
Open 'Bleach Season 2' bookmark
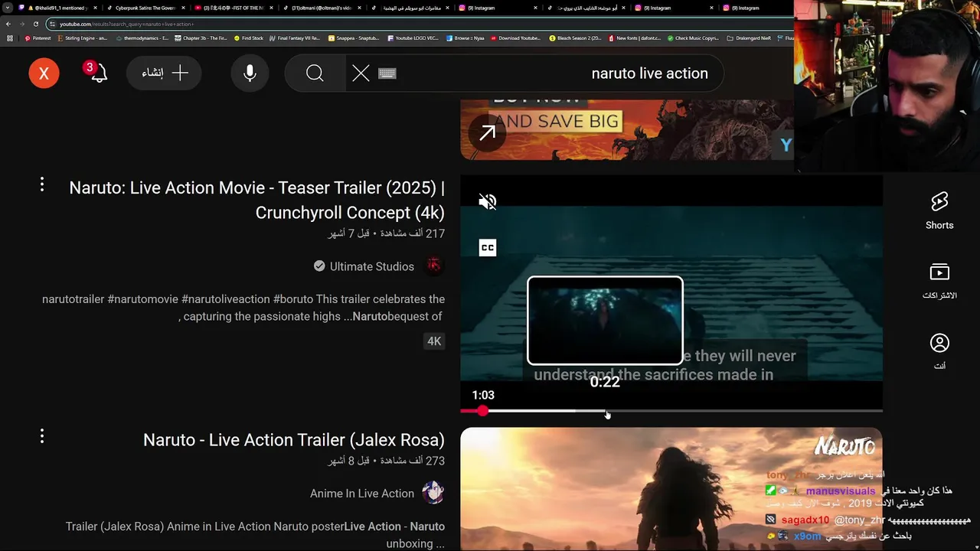click(x=575, y=38)
